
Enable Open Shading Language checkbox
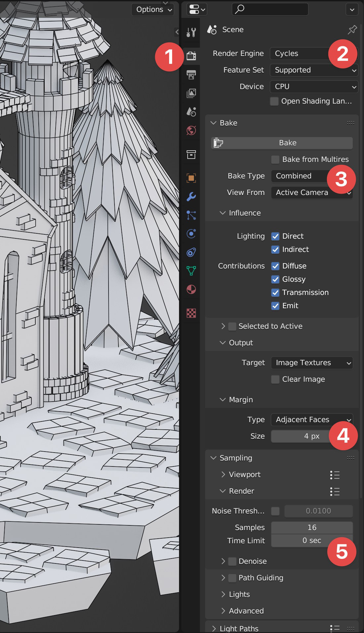click(x=274, y=101)
